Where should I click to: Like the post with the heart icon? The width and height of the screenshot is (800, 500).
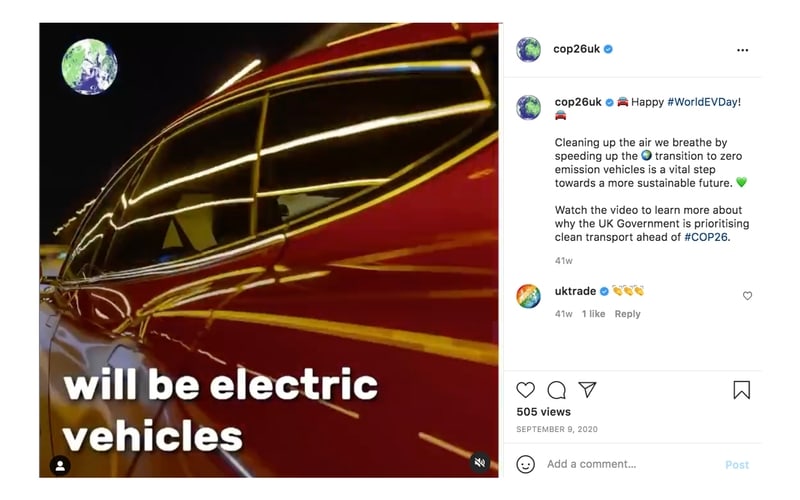pyautogui.click(x=525, y=390)
